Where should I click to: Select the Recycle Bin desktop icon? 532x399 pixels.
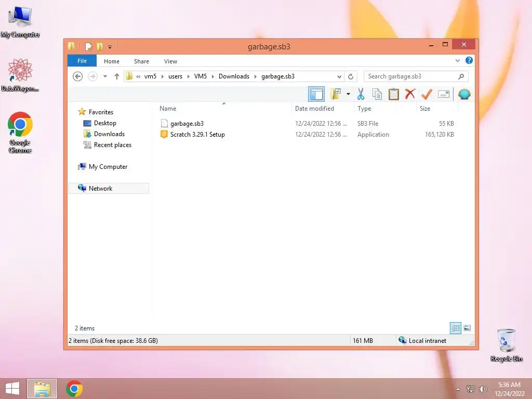[506, 344]
